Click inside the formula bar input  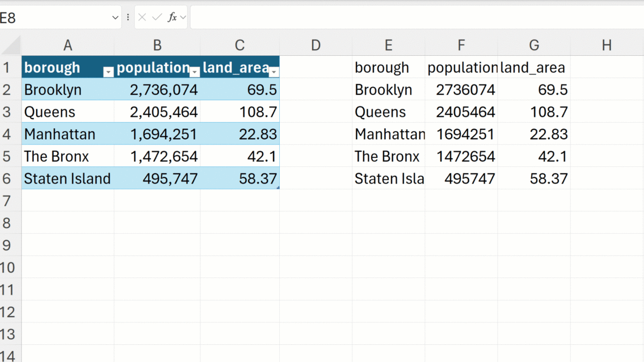[x=413, y=18]
